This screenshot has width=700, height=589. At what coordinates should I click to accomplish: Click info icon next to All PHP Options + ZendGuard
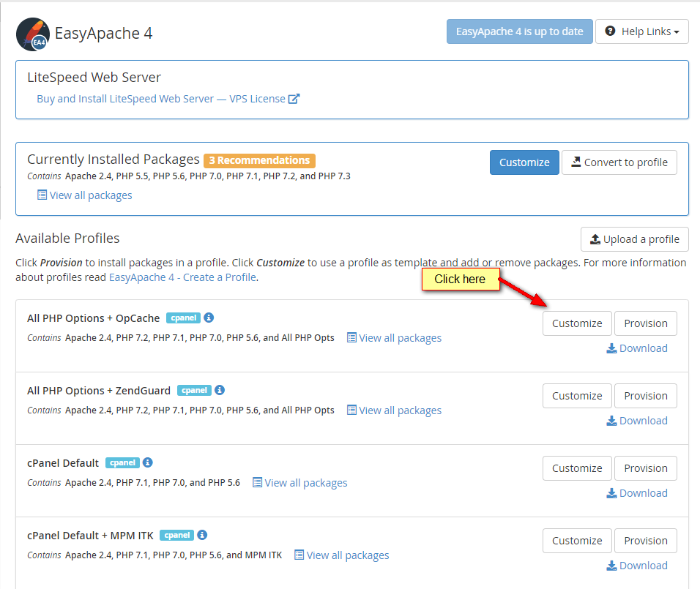[x=219, y=389]
